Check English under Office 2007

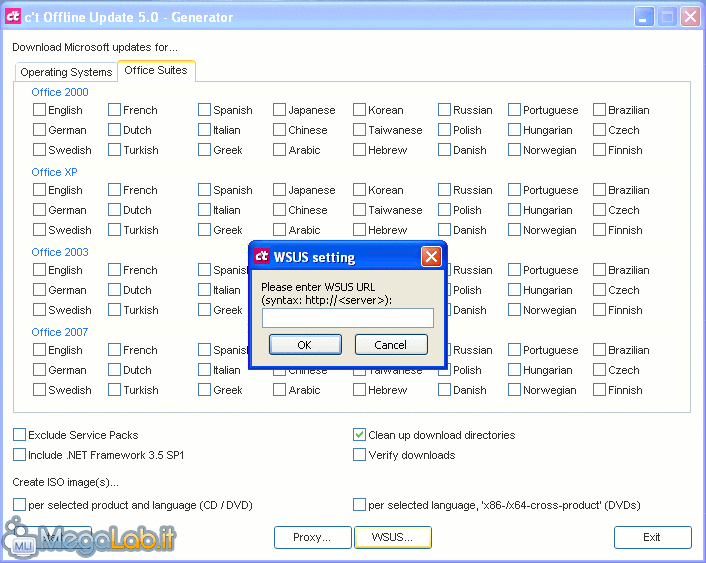39,350
